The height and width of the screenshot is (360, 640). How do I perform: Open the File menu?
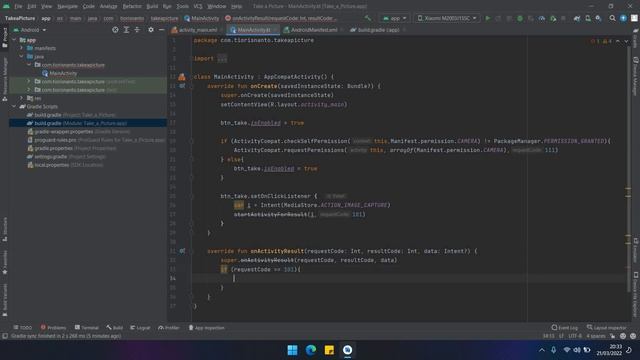point(18,7)
